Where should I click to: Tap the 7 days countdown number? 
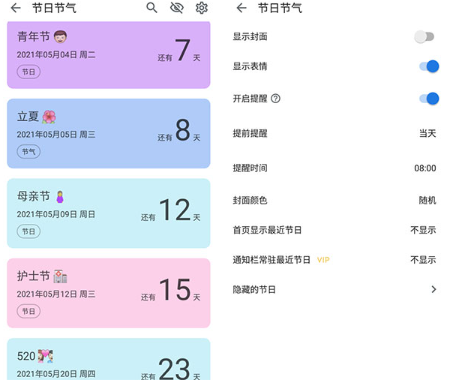tap(183, 50)
